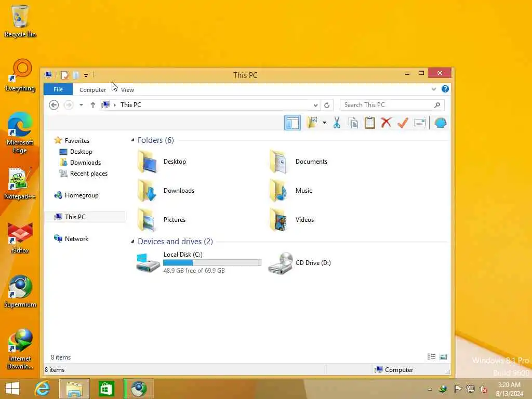Click the blue Help question mark

point(445,89)
